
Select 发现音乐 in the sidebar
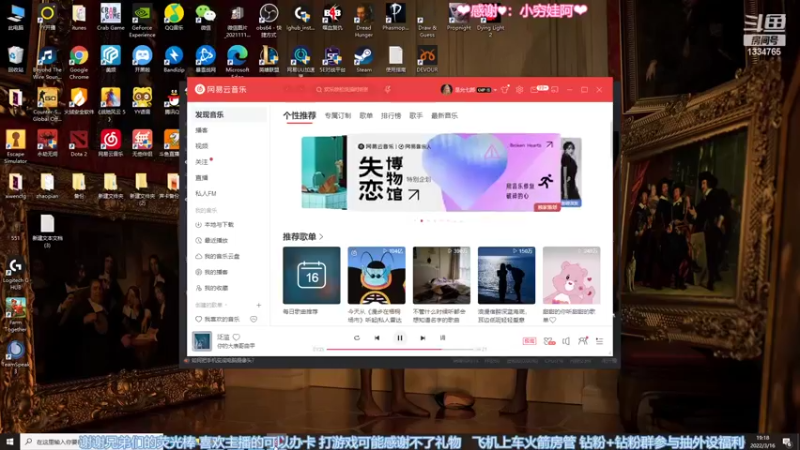click(x=228, y=115)
